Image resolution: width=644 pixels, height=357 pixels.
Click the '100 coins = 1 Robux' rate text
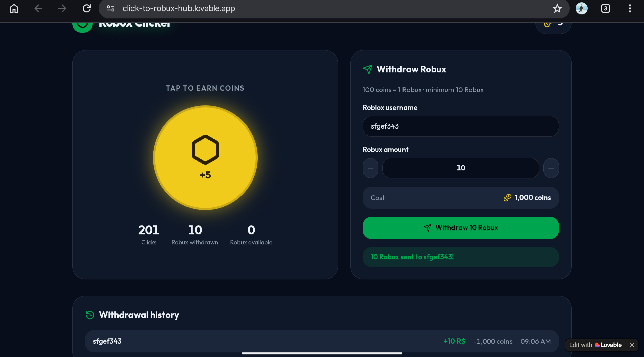392,90
